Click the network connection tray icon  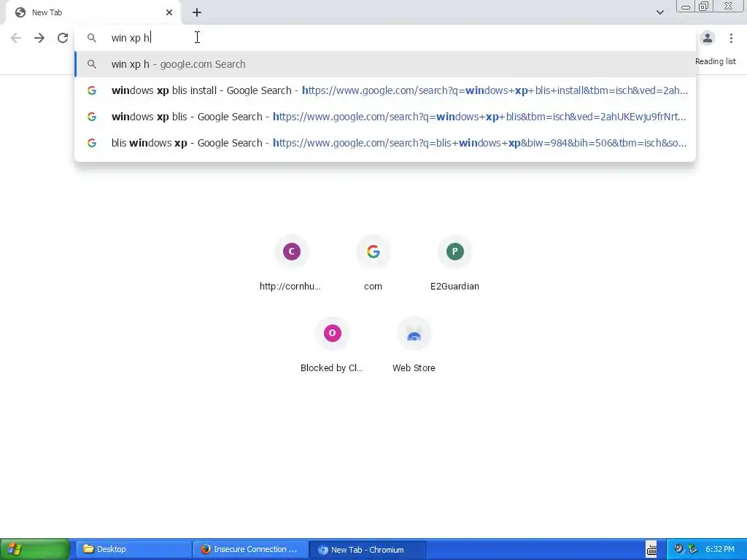pos(693,549)
